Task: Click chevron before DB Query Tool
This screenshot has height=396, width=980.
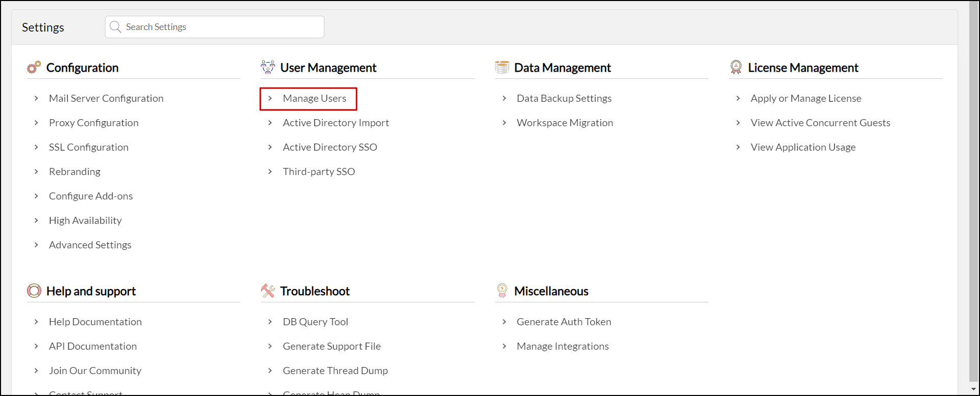Action: pyautogui.click(x=270, y=322)
